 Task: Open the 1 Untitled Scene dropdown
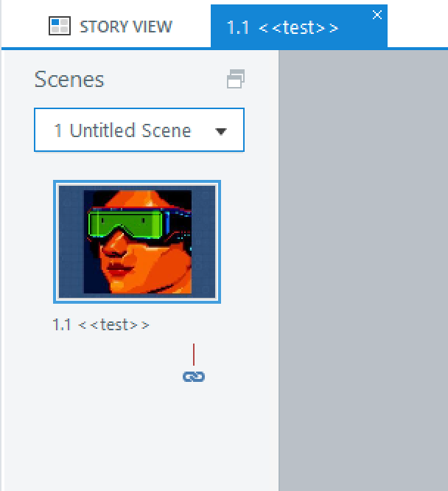coord(139,130)
